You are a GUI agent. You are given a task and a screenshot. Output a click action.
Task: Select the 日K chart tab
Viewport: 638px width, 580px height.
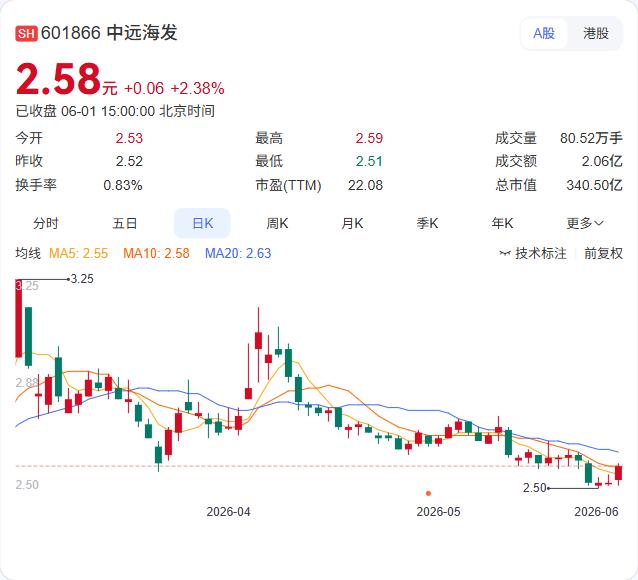[x=202, y=223]
